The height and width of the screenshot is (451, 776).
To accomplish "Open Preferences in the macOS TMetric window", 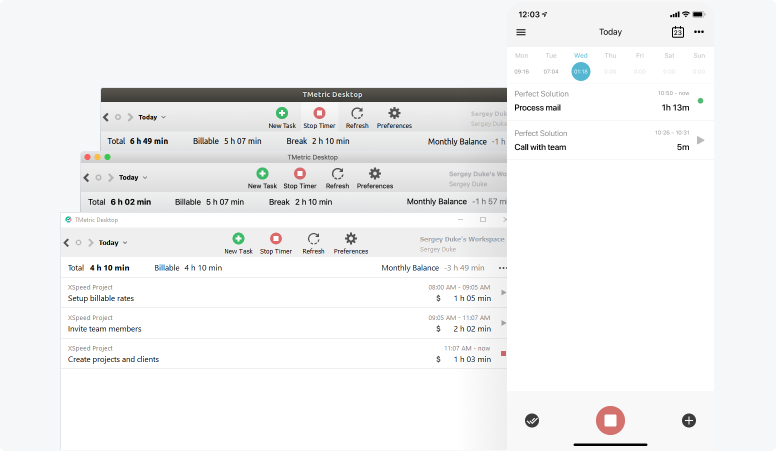I will coord(375,178).
